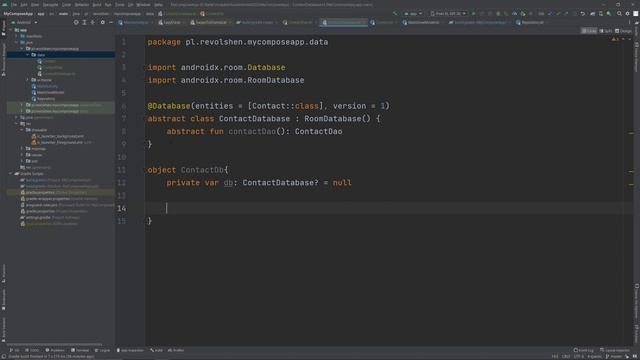Viewport: 640px width, 360px height.
Task: Click the Debug app bug icon
Action: 498,13
